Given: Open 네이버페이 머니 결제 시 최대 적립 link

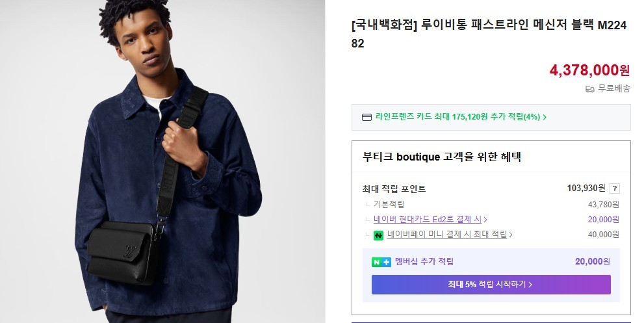Looking at the screenshot, I should click(446, 235).
